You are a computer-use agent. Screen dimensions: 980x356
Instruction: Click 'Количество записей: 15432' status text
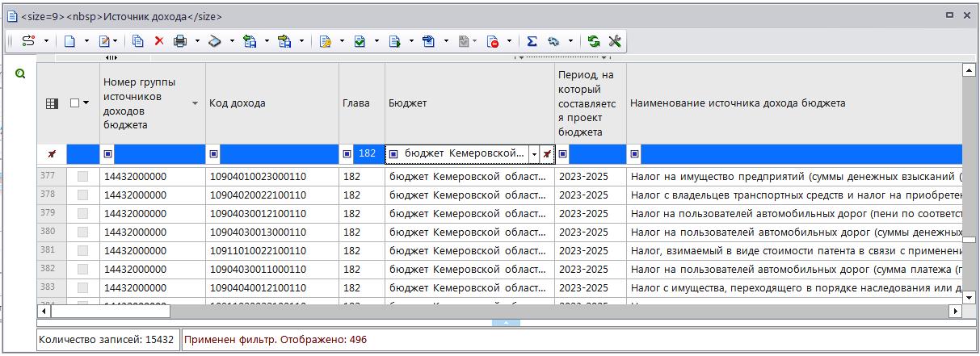(106, 340)
